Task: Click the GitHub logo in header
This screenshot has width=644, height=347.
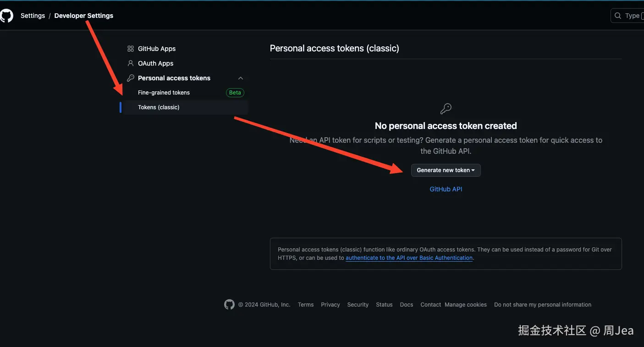Action: tap(6, 16)
